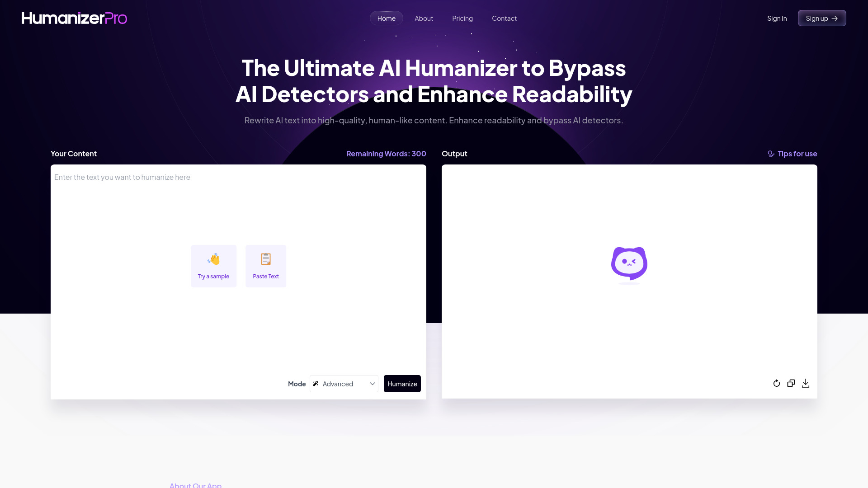Open the Pricing navigation dropdown
Image resolution: width=868 pixels, height=488 pixels.
point(462,18)
